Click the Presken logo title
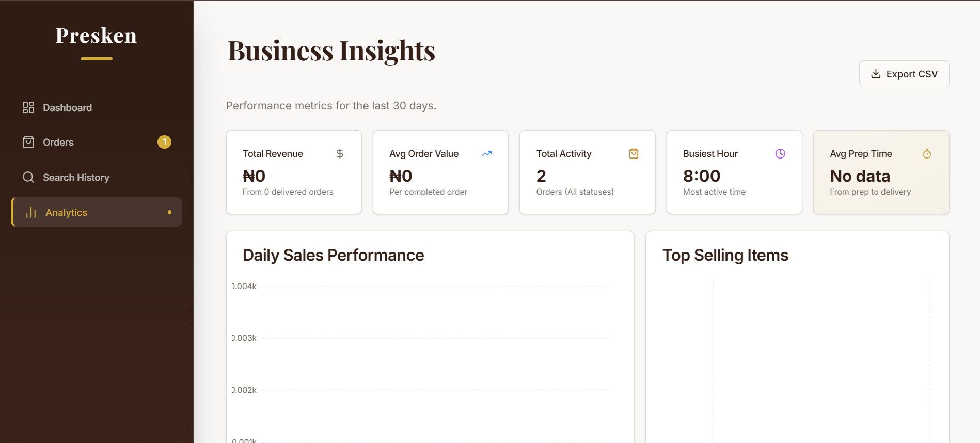Image resolution: width=980 pixels, height=443 pixels. click(96, 36)
